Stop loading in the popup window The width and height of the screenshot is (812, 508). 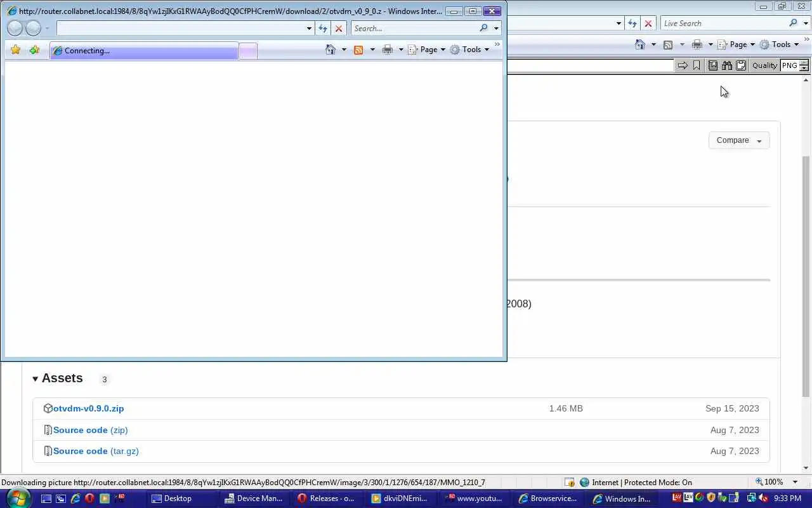click(x=339, y=28)
